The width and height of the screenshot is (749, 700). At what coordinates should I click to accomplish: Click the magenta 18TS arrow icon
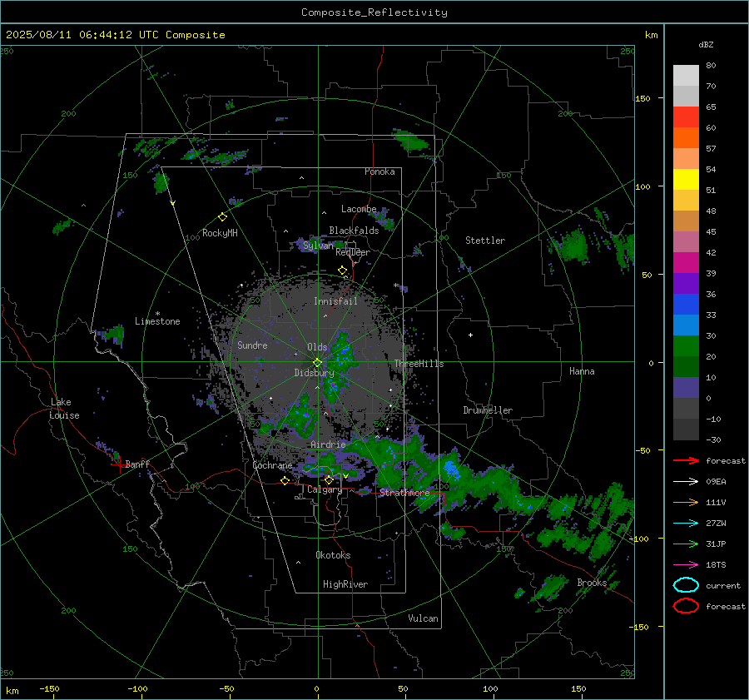tap(686, 565)
